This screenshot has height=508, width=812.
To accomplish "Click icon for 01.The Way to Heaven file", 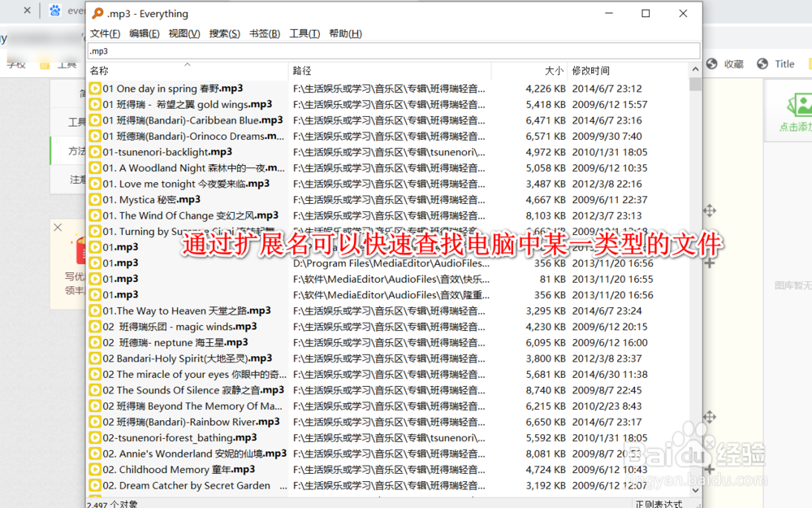I will [x=95, y=310].
